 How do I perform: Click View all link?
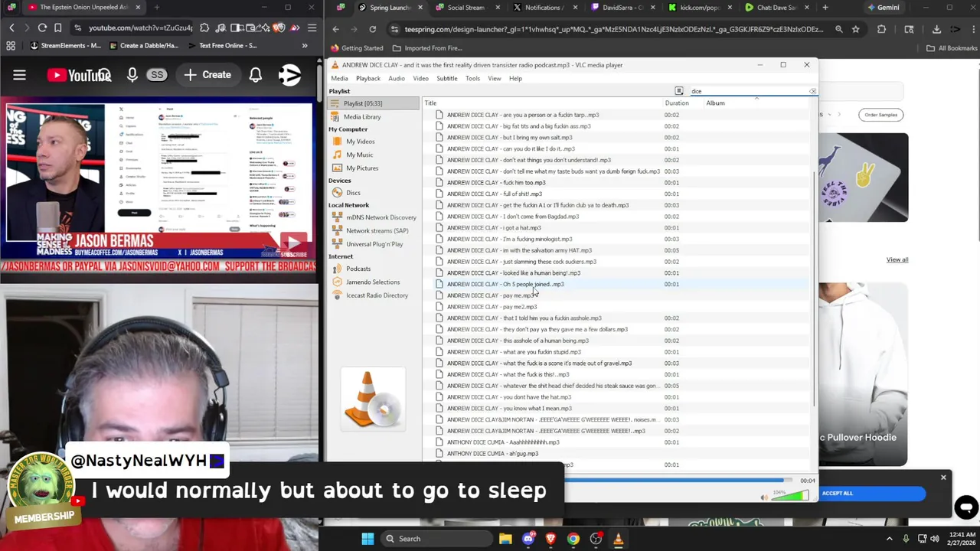pyautogui.click(x=897, y=260)
